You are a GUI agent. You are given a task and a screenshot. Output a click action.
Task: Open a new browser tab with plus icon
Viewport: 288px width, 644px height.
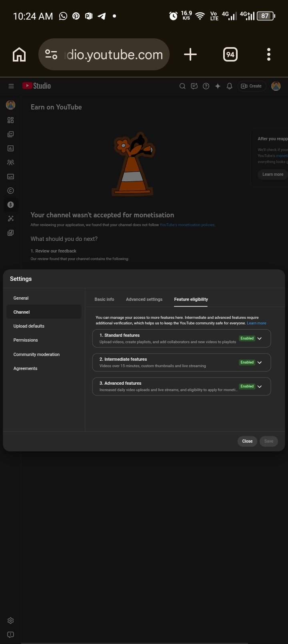pos(190,54)
